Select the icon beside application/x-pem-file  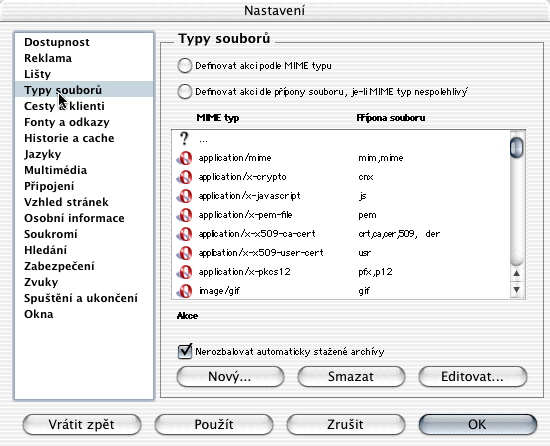[185, 215]
